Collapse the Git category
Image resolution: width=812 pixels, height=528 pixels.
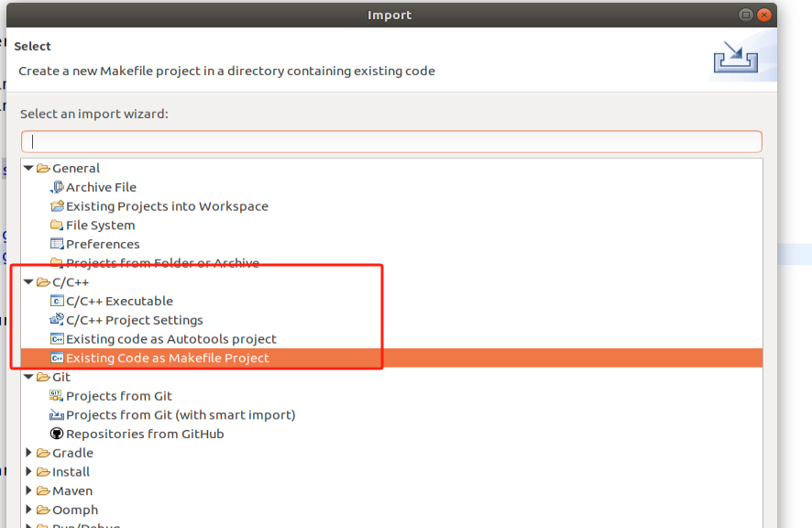click(28, 377)
